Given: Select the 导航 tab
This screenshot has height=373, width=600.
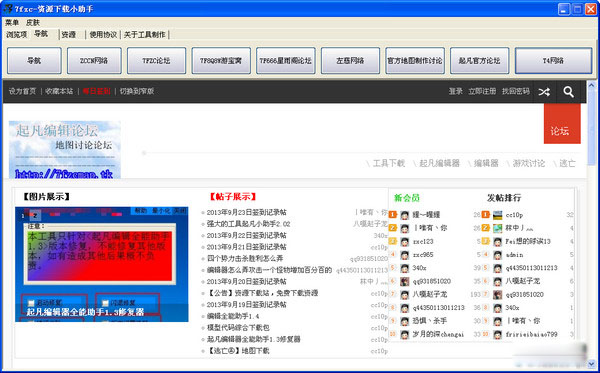Looking at the screenshot, I should pos(41,34).
